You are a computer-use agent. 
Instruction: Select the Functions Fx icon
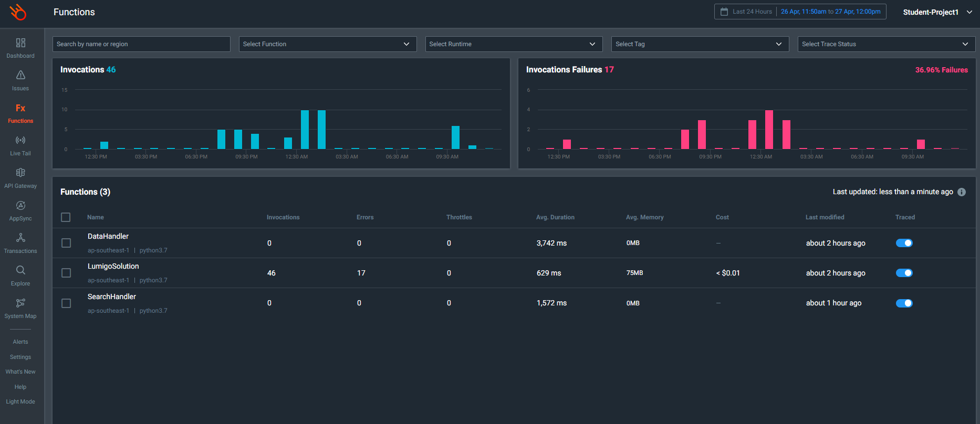tap(20, 108)
